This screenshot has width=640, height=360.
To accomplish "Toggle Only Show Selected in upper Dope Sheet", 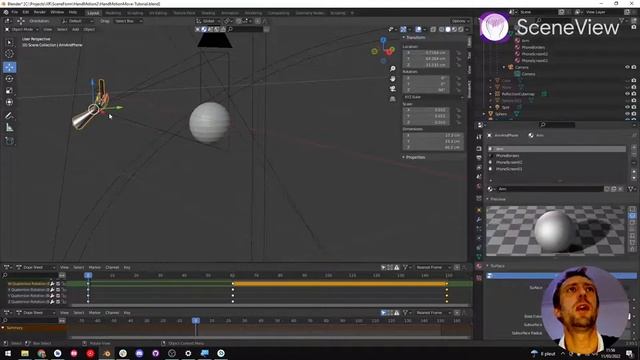I will tap(383, 267).
